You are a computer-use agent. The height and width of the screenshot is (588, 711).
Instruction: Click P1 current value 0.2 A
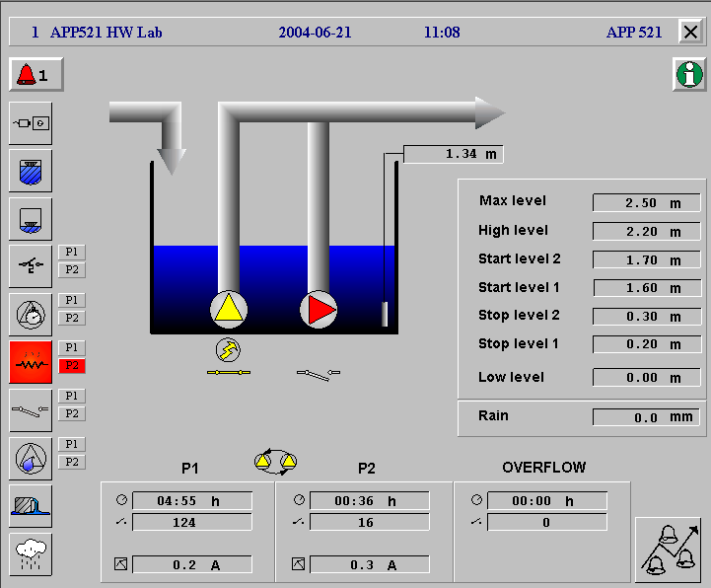(192, 565)
